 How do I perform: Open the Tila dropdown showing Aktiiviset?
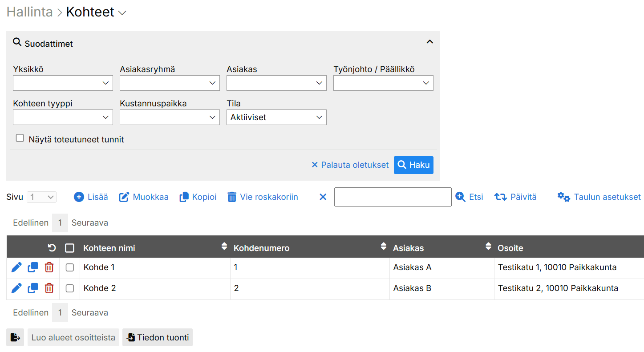(x=276, y=117)
